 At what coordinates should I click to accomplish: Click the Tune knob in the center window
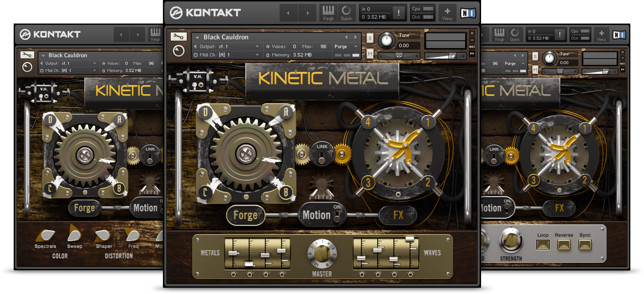386,41
